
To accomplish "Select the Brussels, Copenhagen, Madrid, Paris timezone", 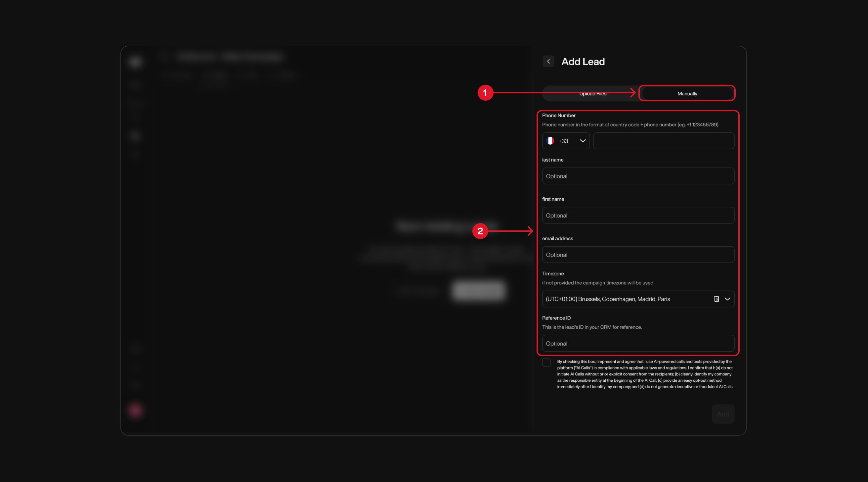I will (x=623, y=299).
